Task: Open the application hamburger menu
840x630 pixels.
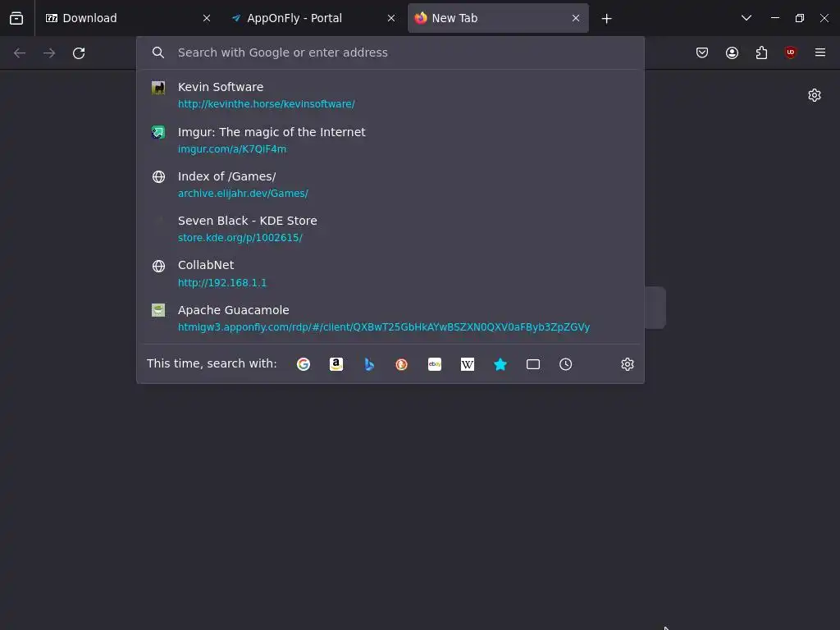Action: (819, 52)
